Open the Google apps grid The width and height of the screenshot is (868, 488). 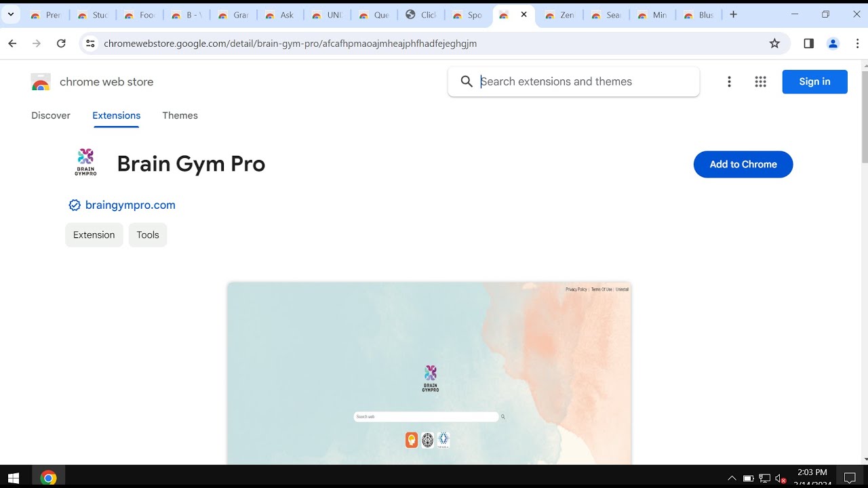(760, 81)
